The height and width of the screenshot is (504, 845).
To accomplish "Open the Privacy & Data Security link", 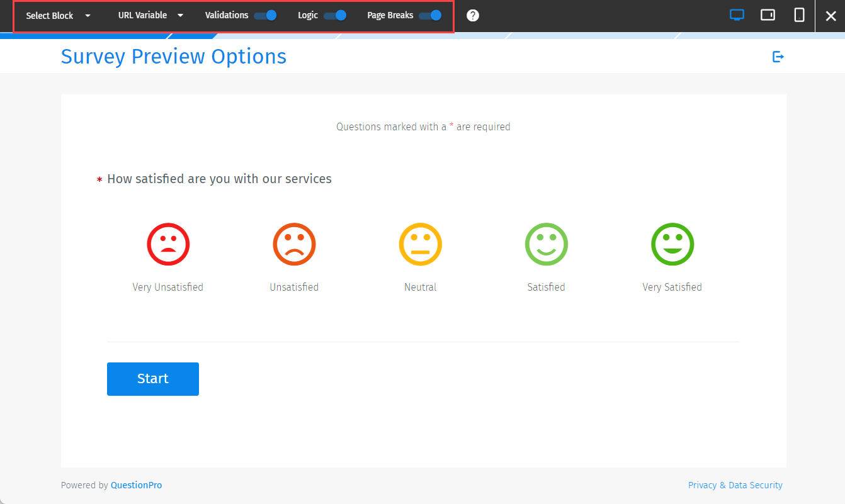I will tap(735, 484).
